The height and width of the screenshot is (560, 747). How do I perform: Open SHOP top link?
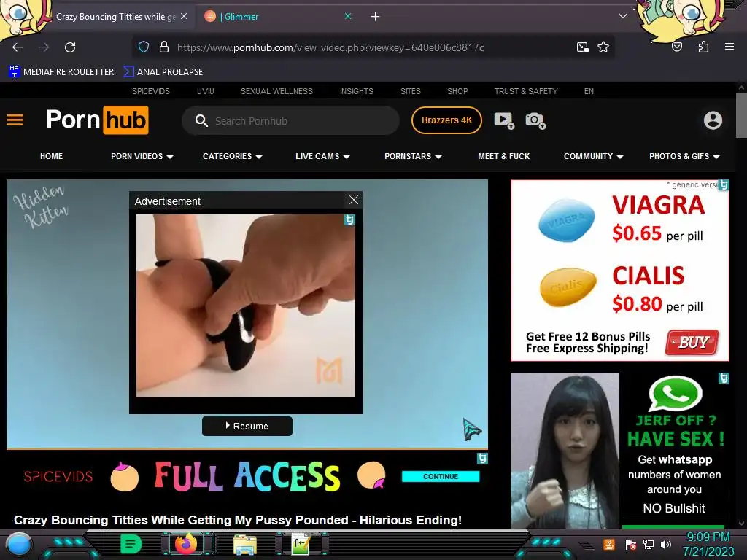(x=457, y=91)
